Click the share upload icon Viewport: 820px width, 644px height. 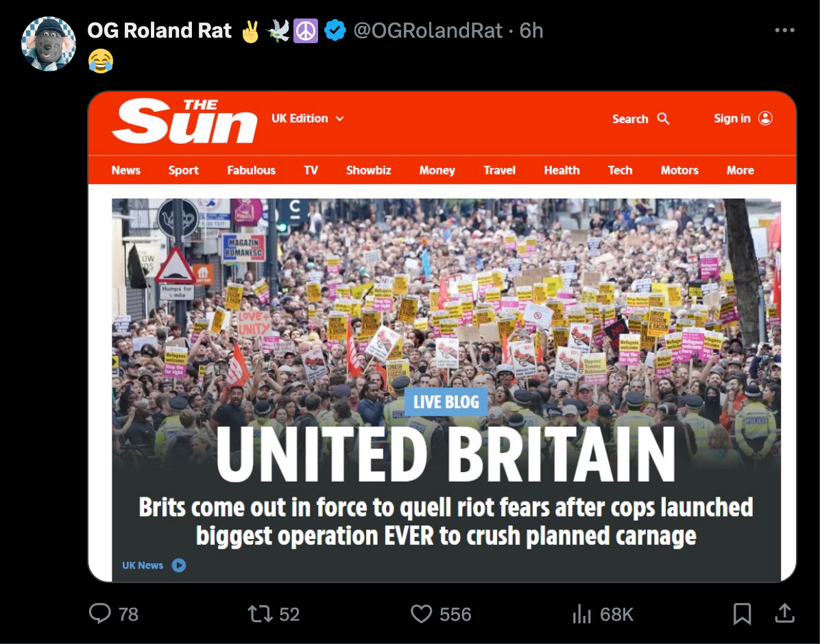click(x=784, y=613)
